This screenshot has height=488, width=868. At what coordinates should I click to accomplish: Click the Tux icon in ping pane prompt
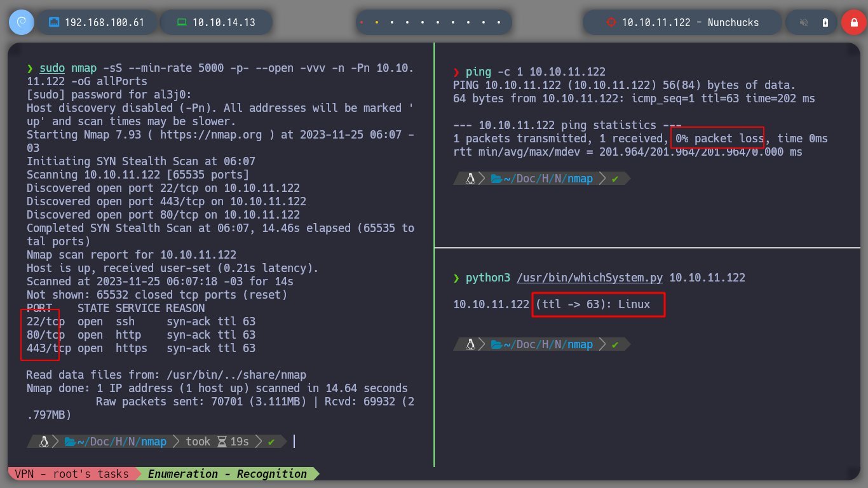coord(471,179)
